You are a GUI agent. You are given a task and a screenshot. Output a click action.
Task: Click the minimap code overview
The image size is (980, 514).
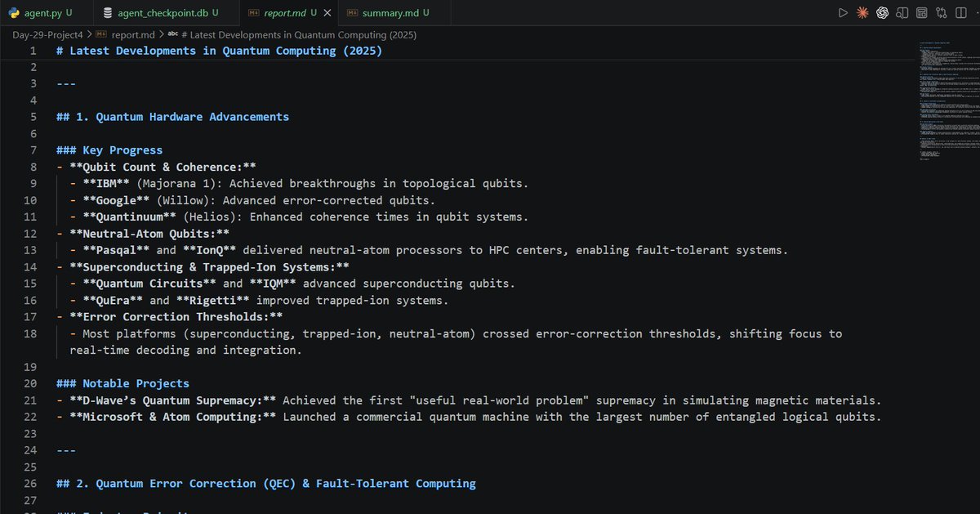pyautogui.click(x=947, y=102)
